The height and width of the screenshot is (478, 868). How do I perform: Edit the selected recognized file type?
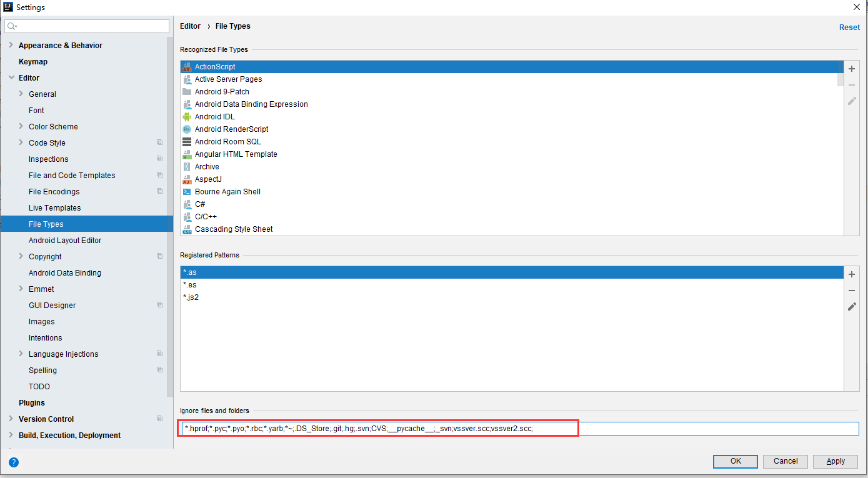tap(852, 101)
